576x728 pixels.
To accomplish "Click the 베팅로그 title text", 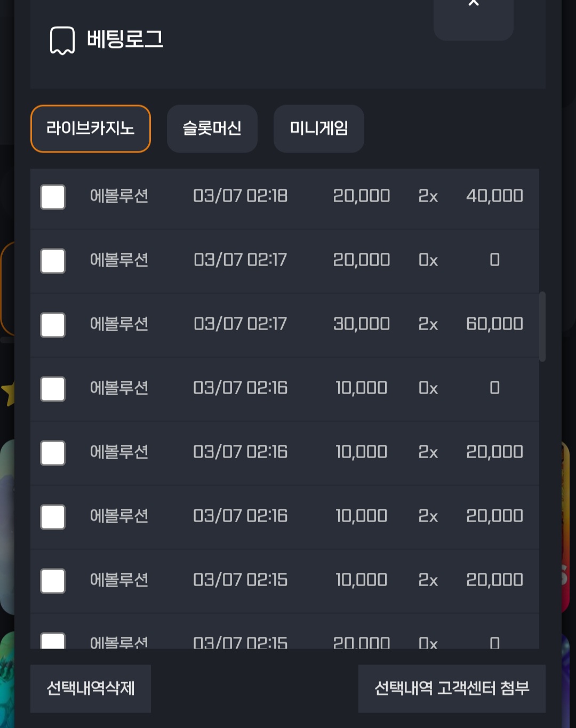I will [x=125, y=39].
